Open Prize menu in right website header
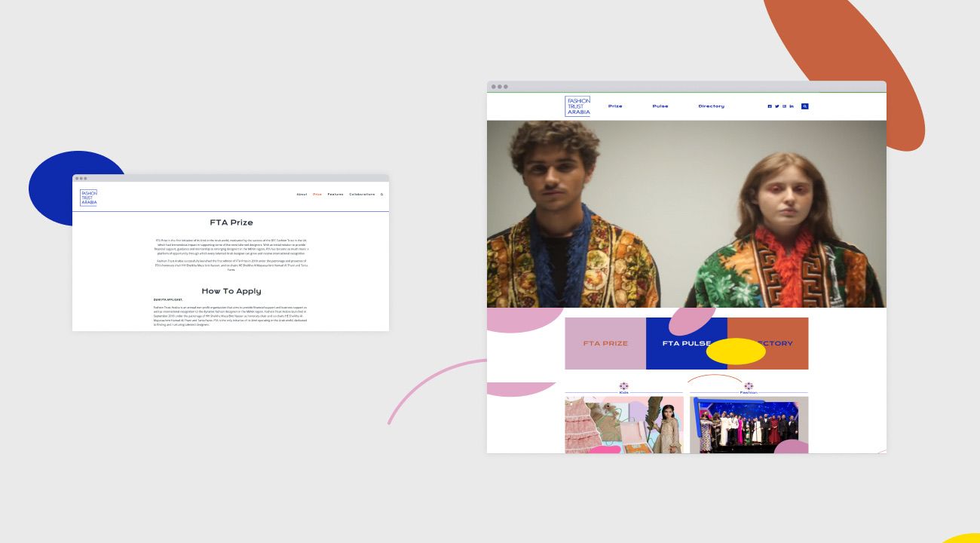980x543 pixels. tap(615, 106)
